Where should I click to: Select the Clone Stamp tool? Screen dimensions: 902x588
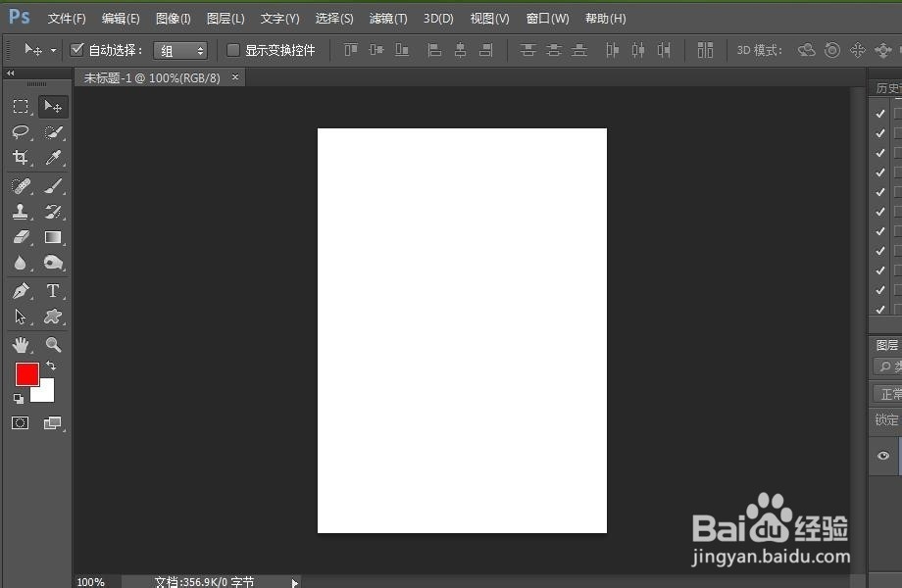point(21,212)
